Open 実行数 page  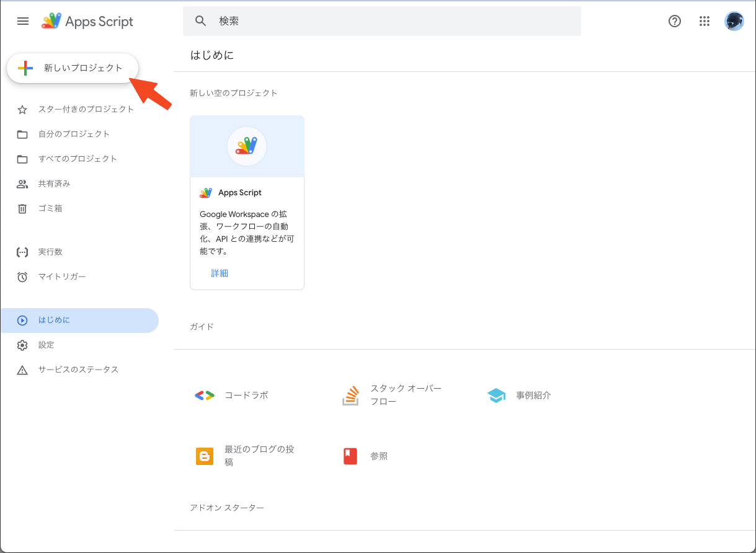point(50,252)
